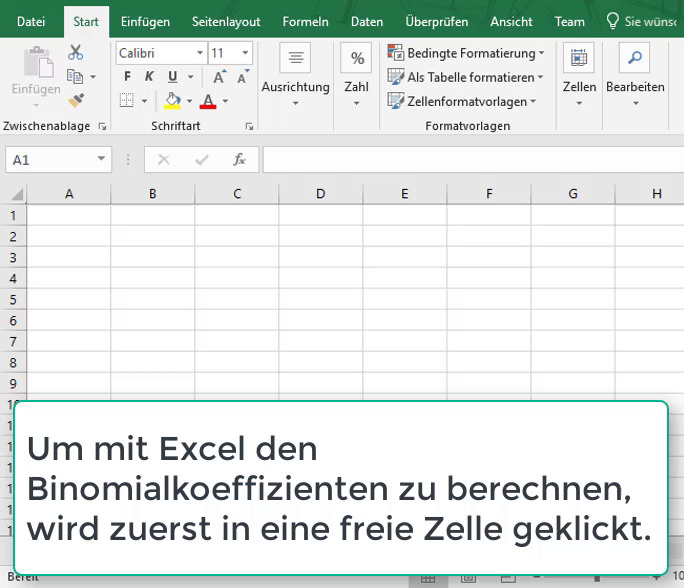Apply red font color A
This screenshot has height=588, width=684.
click(x=208, y=101)
